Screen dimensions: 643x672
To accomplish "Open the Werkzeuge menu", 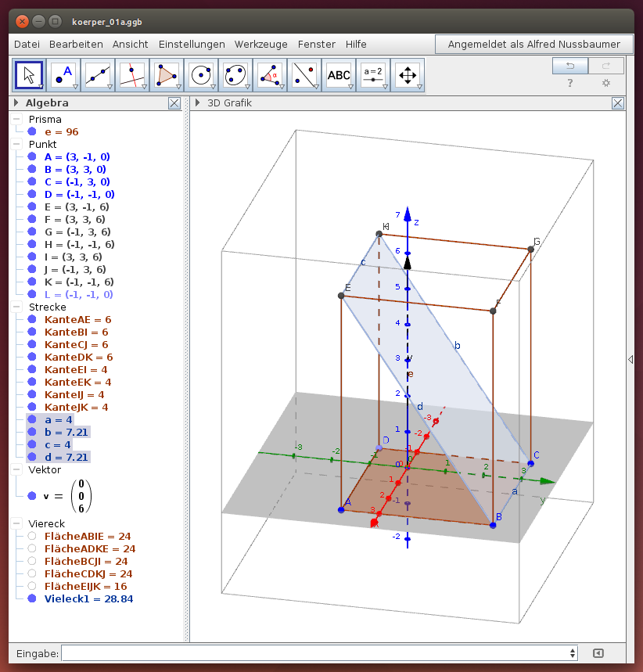I will click(x=261, y=44).
